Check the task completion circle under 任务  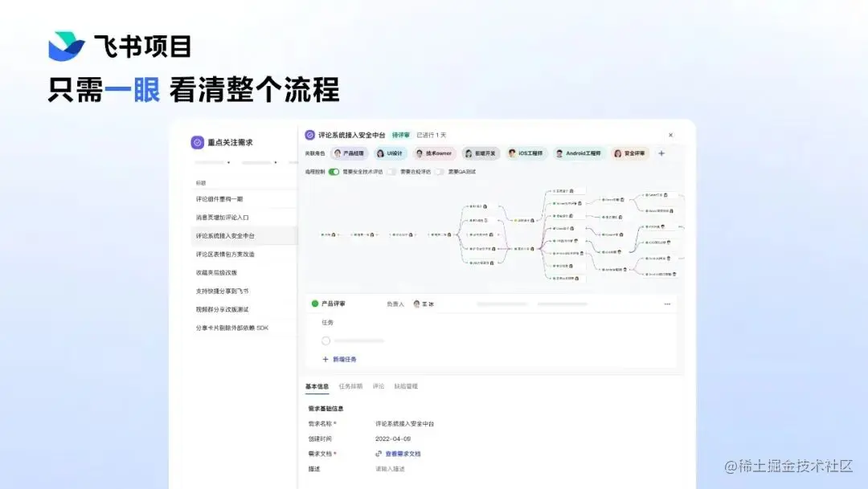tap(326, 340)
